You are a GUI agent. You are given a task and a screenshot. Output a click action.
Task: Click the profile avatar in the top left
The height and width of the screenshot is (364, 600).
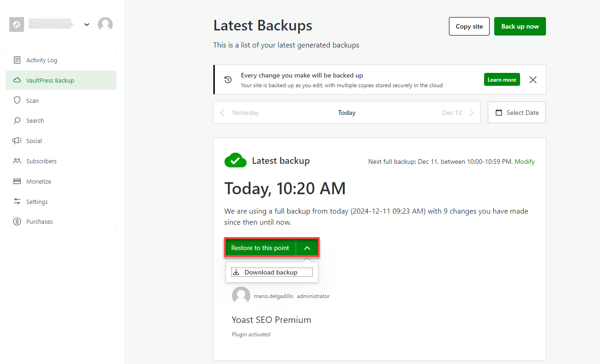[105, 24]
